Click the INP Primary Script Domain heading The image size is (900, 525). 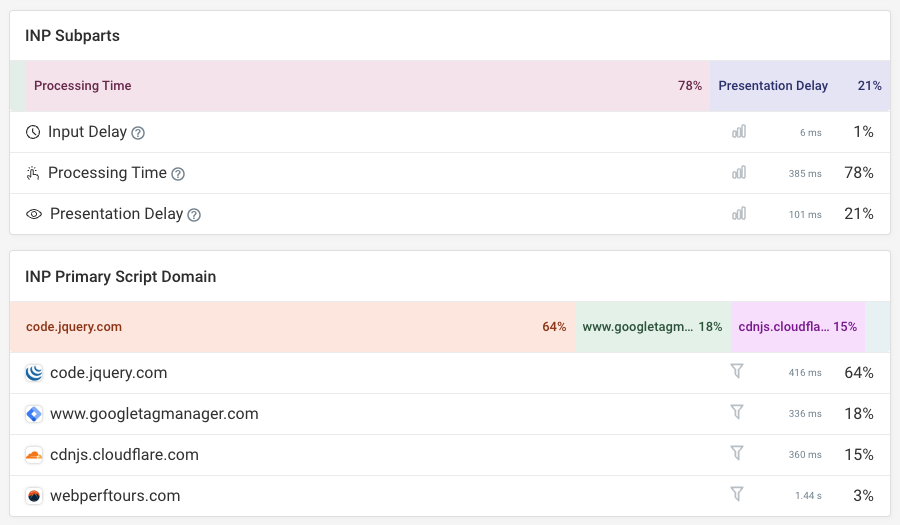click(120, 276)
